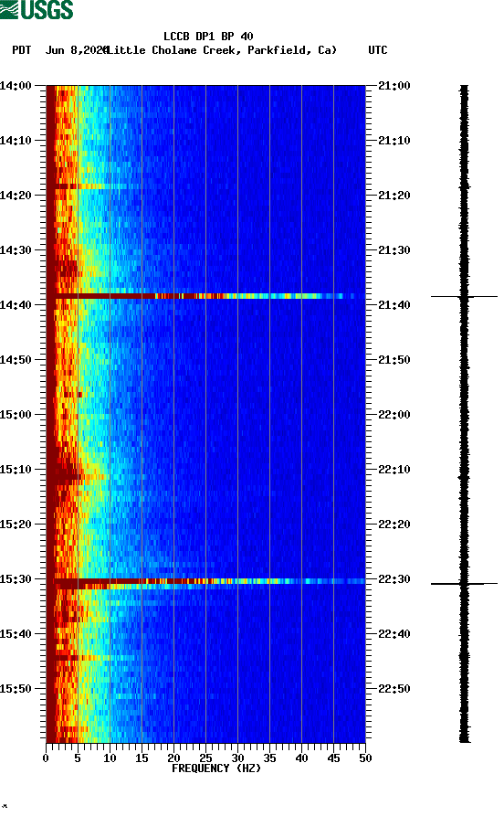Click the 30 Hz frequency tick label
Viewport: 504px width, 816px height.
[237, 758]
